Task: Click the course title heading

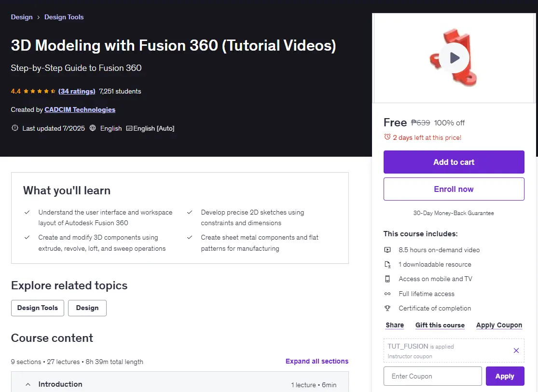Action: pos(173,45)
